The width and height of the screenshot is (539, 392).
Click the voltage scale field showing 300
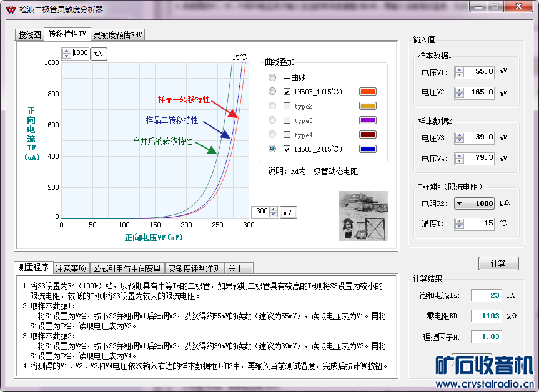pyautogui.click(x=261, y=212)
